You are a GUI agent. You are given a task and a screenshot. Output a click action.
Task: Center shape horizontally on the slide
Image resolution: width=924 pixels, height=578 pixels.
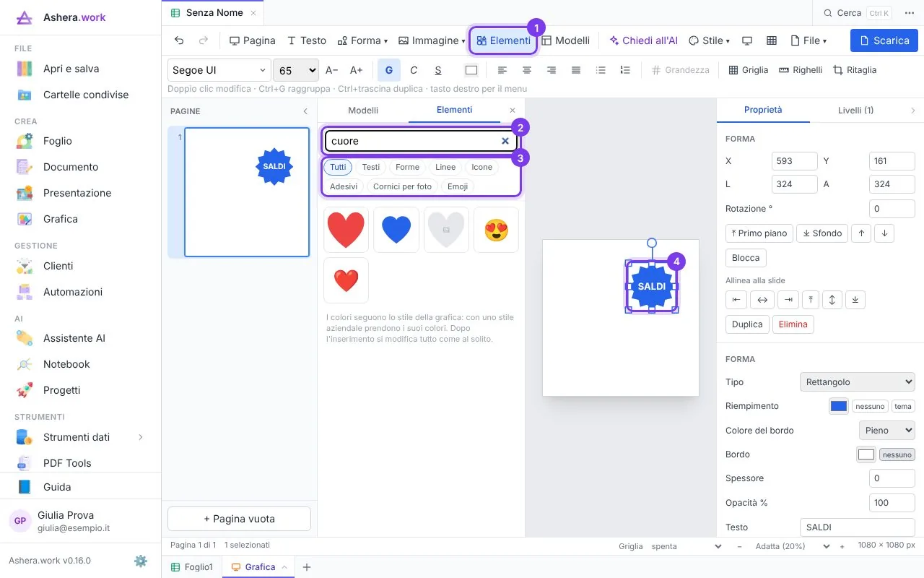pos(762,299)
